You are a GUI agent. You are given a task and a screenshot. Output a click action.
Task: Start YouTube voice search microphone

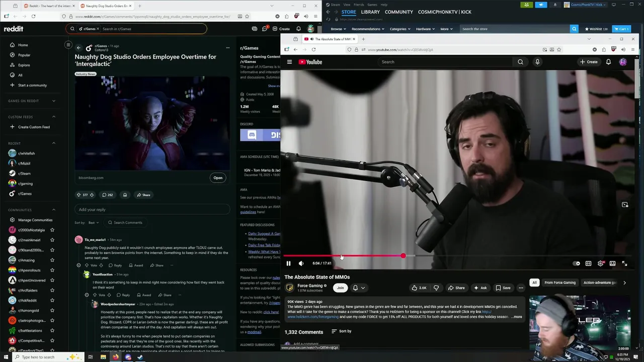point(537,62)
